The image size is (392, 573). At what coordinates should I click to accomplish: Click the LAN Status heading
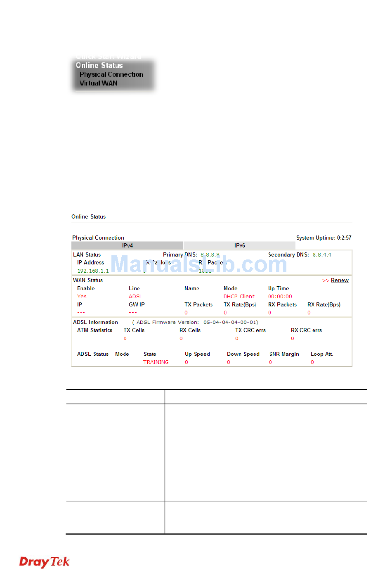[87, 255]
